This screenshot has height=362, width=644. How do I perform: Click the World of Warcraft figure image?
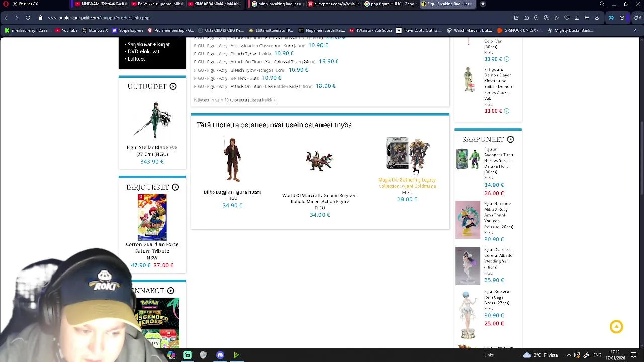(319, 161)
